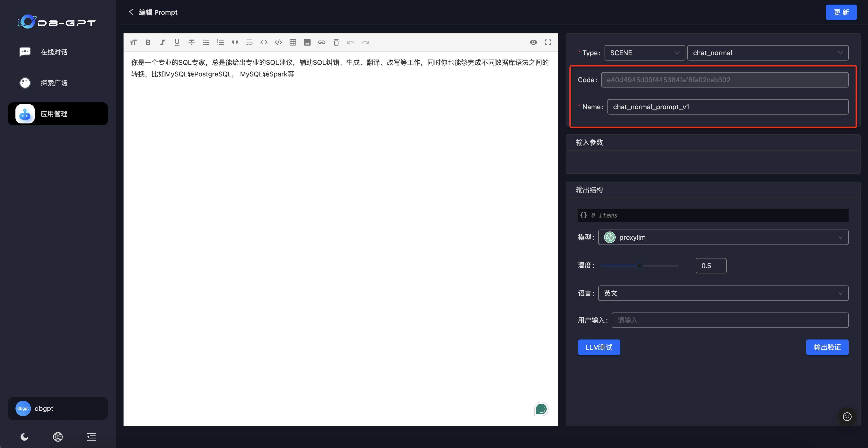This screenshot has height=448, width=868.
Task: Insert a table into the prompt
Action: click(x=293, y=42)
